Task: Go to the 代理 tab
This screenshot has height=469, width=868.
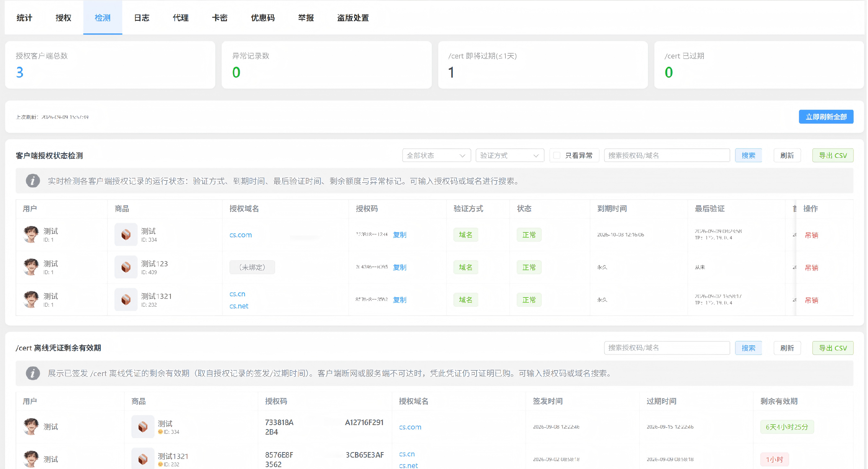Action: pyautogui.click(x=181, y=18)
